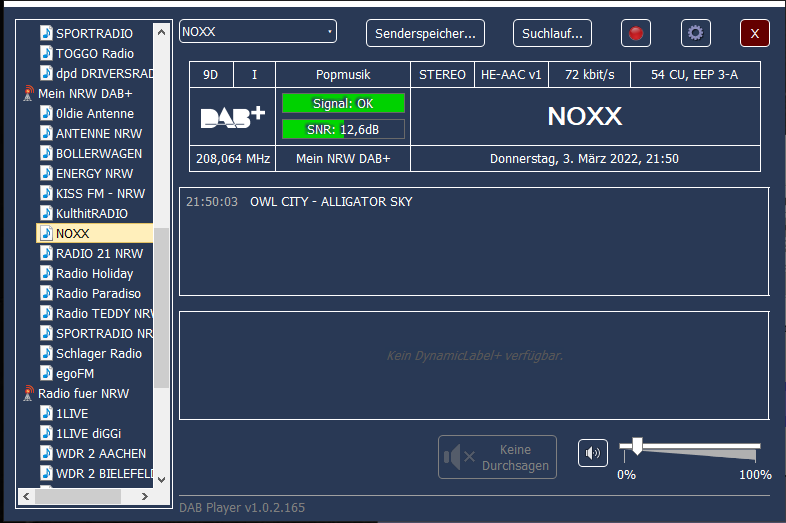Select ENERGY NRW in station list
786x523 pixels.
(93, 174)
